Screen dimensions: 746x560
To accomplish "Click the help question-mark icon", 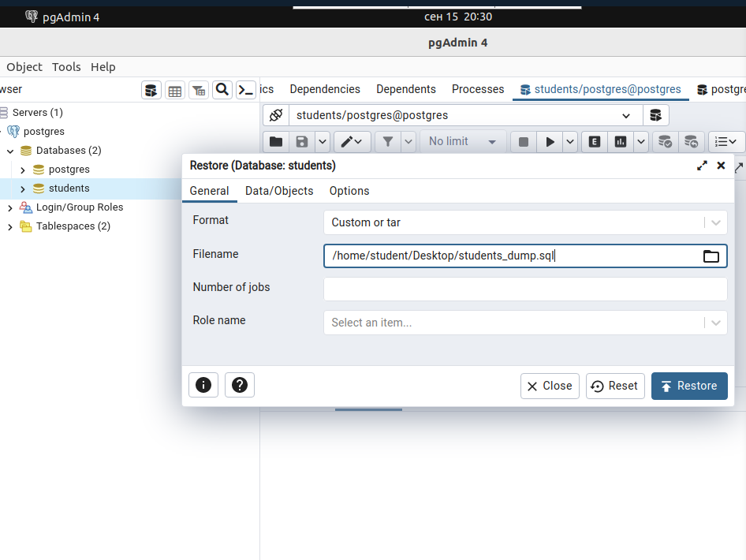I will 239,385.
